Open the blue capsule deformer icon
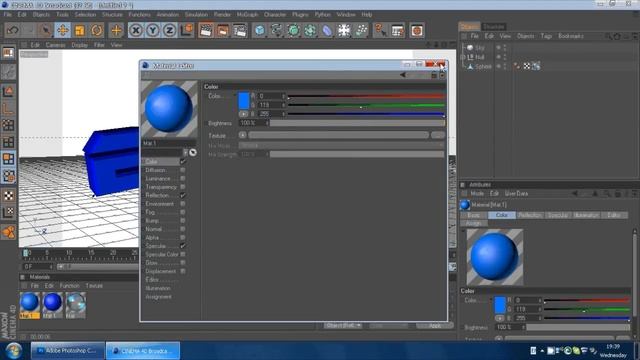 pos(327,30)
